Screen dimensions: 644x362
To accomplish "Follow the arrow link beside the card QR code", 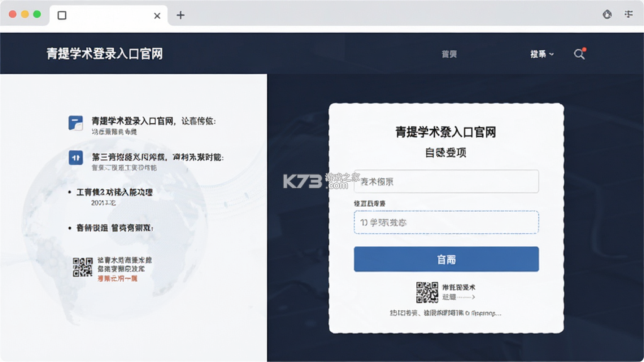I will point(458,297).
